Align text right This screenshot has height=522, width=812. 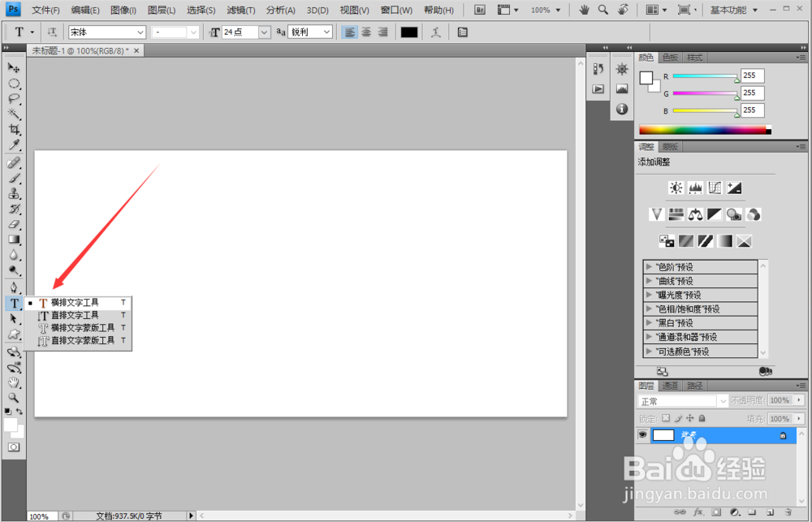[382, 32]
